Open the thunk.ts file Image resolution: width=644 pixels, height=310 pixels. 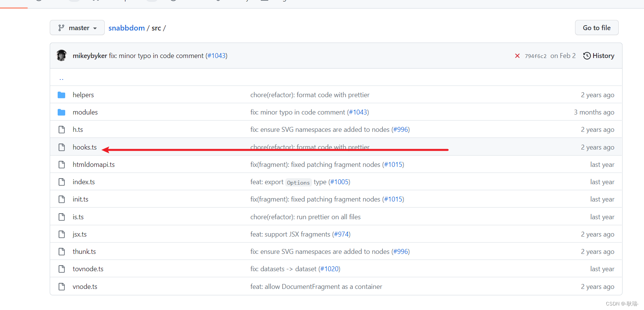coord(84,252)
